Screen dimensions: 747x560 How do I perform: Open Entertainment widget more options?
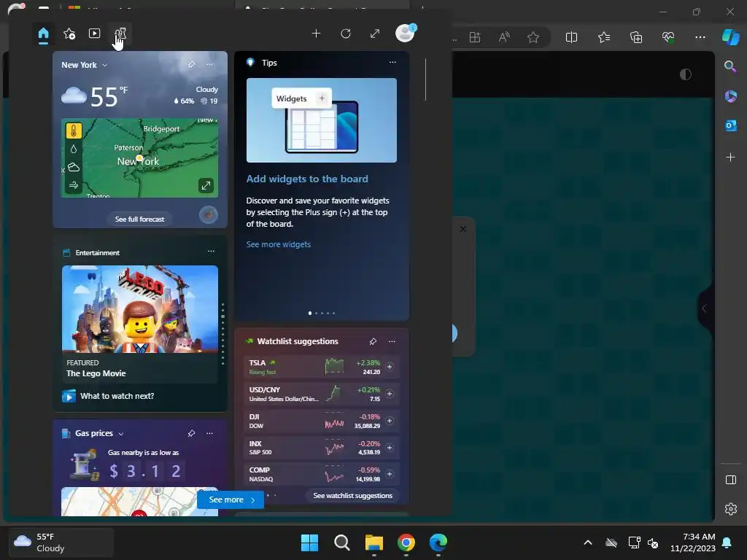tap(211, 252)
